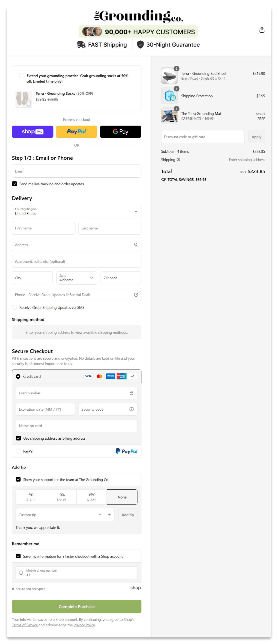Screen dimensions: 278x644
Task: Click the phone field help icon
Action: pyautogui.click(x=136, y=295)
